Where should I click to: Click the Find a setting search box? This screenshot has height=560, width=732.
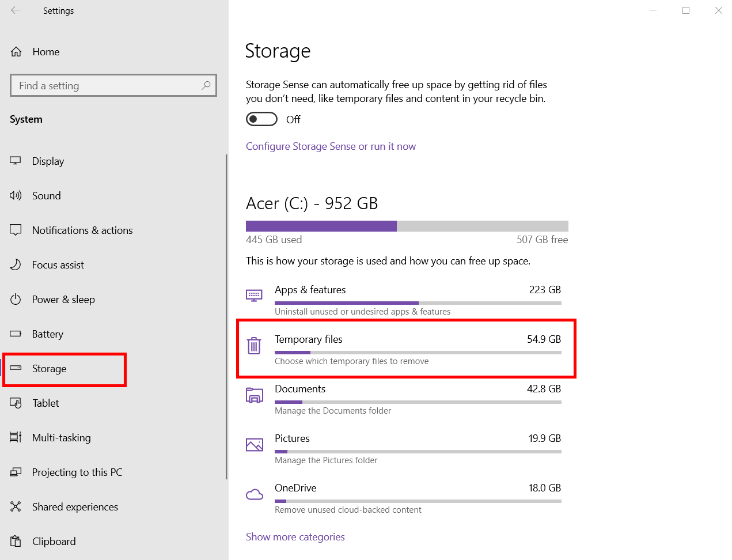(113, 85)
